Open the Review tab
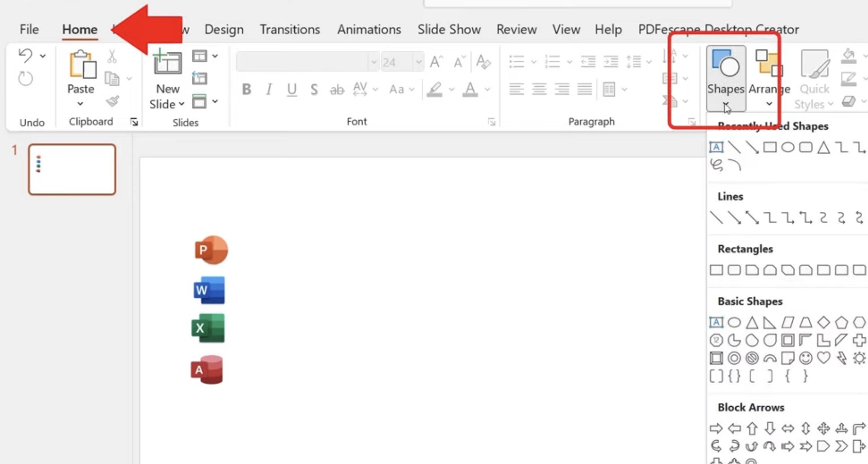Screen dimensions: 868x464 (516, 30)
